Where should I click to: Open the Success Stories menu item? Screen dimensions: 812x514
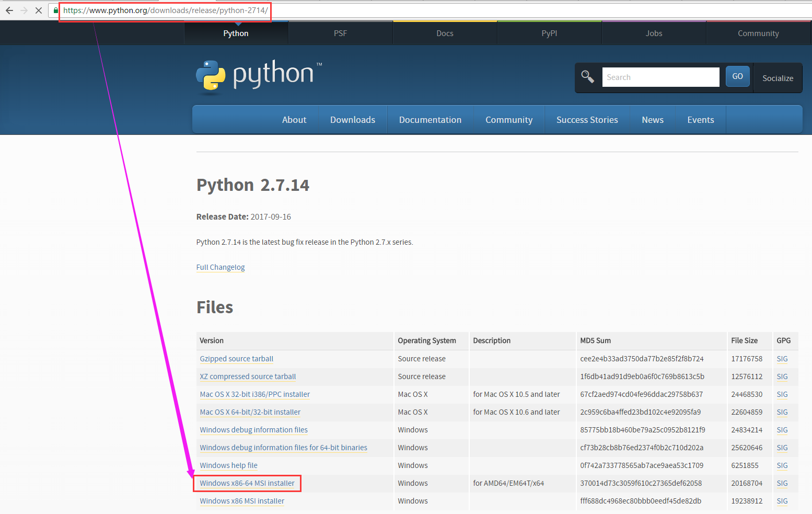[x=587, y=120]
